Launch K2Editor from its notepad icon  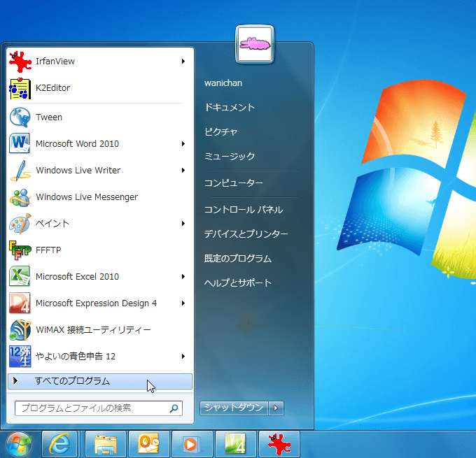tap(20, 88)
